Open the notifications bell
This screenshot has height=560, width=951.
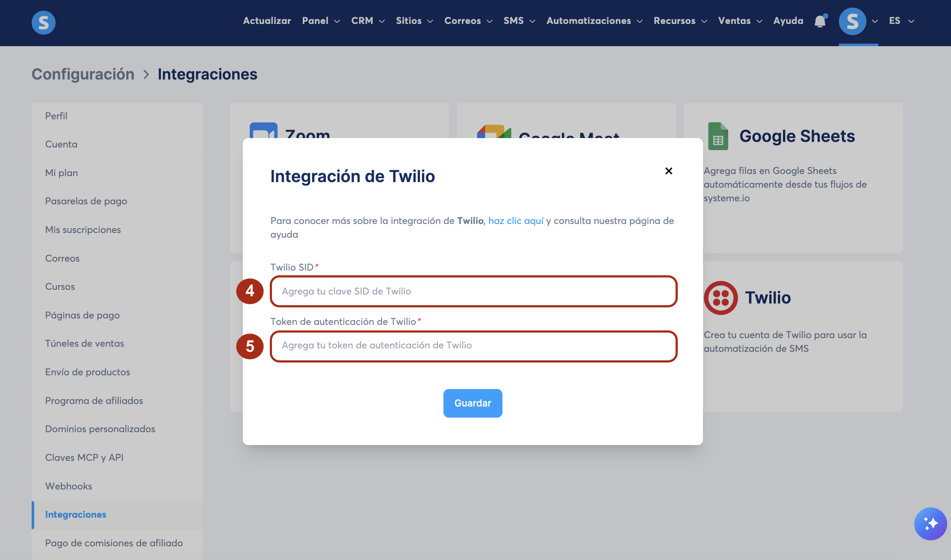[x=820, y=21]
